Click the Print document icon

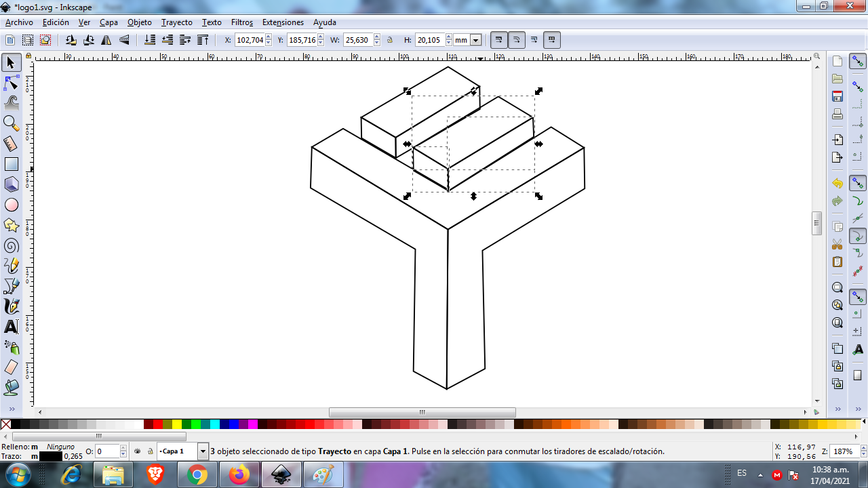click(x=837, y=114)
